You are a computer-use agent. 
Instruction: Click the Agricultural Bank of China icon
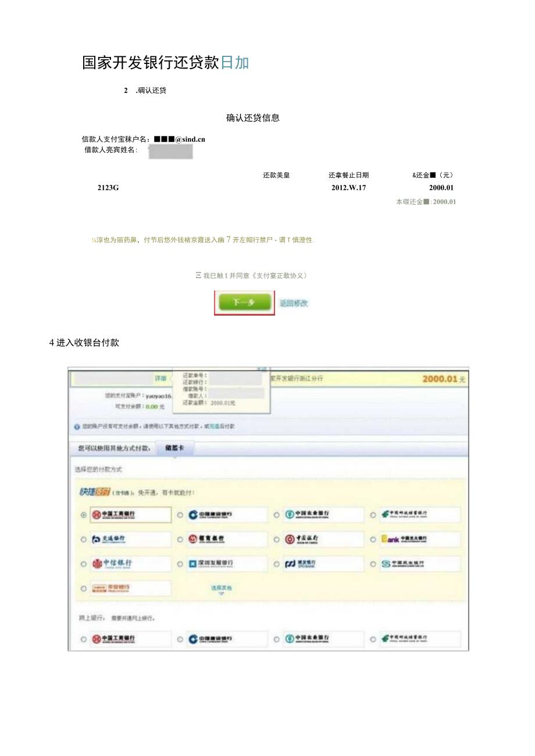click(288, 513)
